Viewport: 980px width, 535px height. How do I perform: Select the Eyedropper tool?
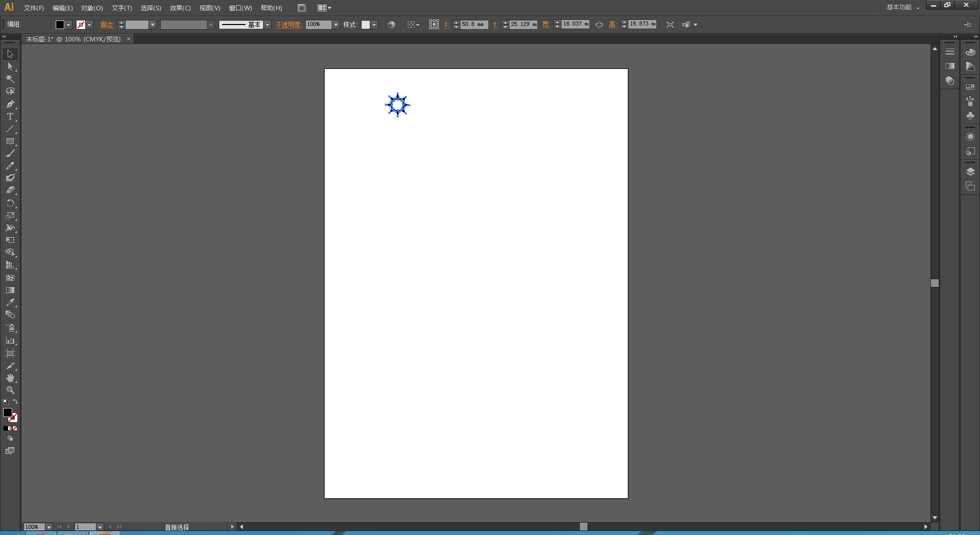[x=10, y=302]
